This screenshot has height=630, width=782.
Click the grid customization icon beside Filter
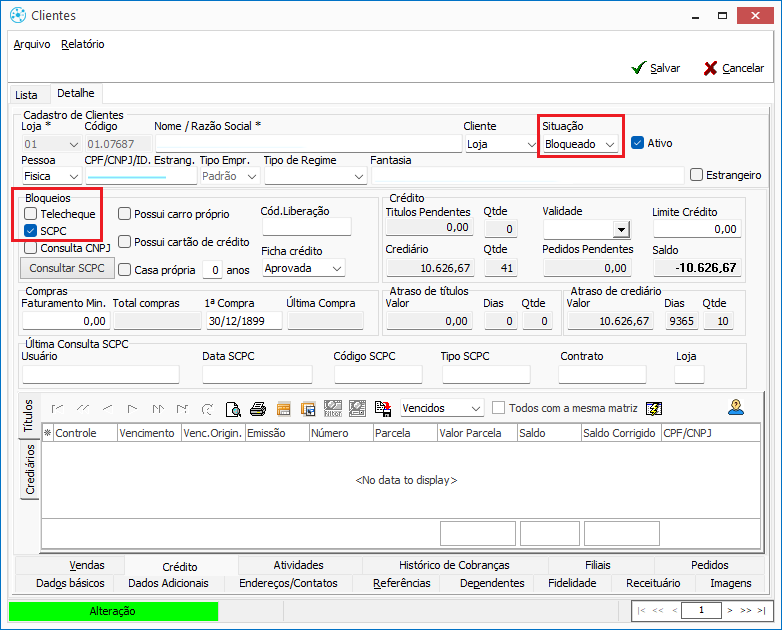tap(357, 409)
